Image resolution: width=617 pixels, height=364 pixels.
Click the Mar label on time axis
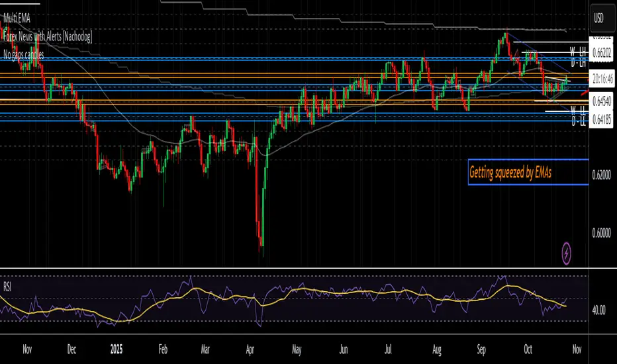205,349
